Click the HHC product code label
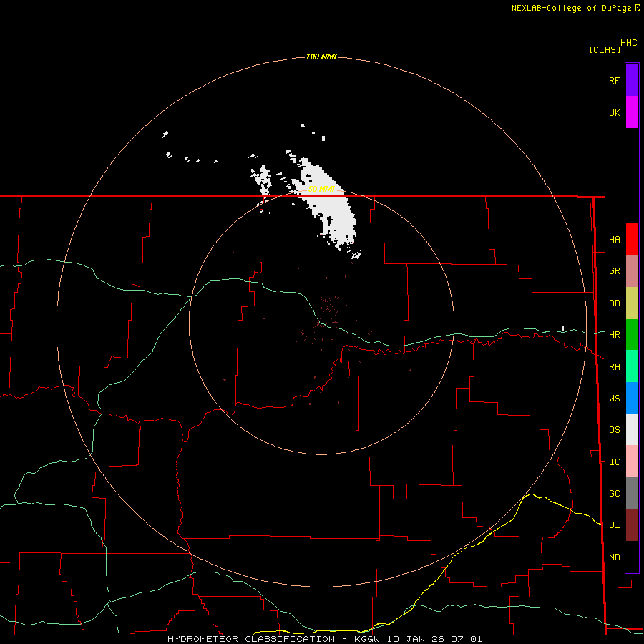The image size is (644, 644). [x=628, y=43]
